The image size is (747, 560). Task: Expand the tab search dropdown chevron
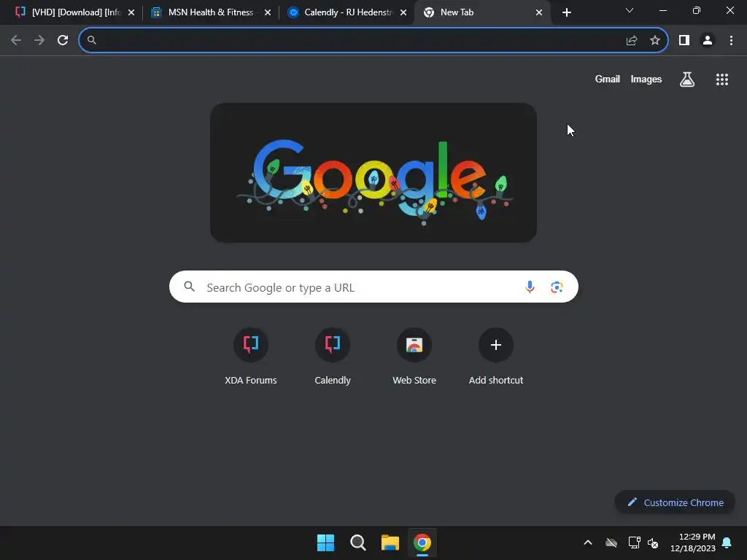coord(630,10)
